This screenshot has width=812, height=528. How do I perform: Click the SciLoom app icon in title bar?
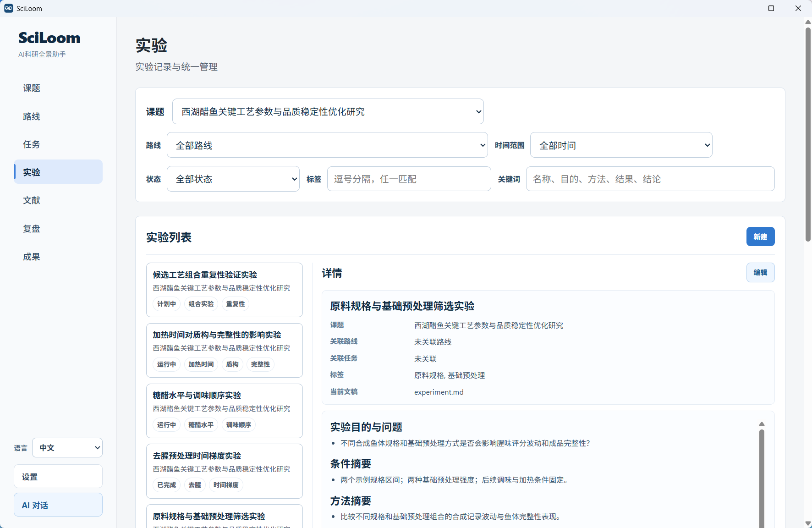tap(8, 8)
